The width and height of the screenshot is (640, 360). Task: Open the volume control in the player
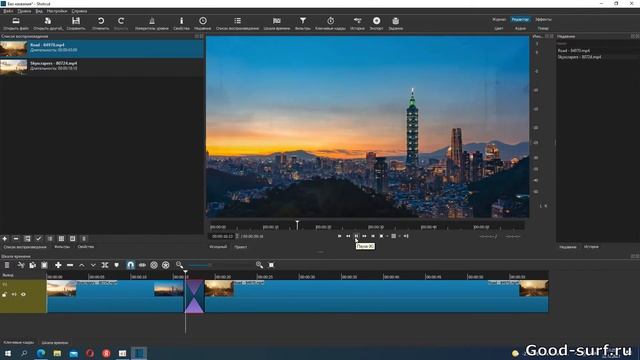(x=406, y=236)
